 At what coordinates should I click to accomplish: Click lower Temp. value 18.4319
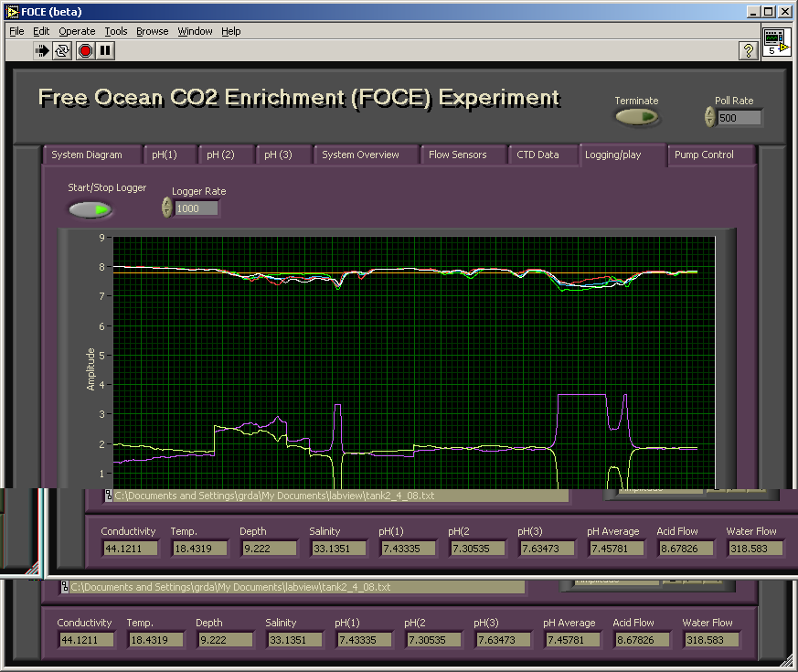pyautogui.click(x=156, y=640)
